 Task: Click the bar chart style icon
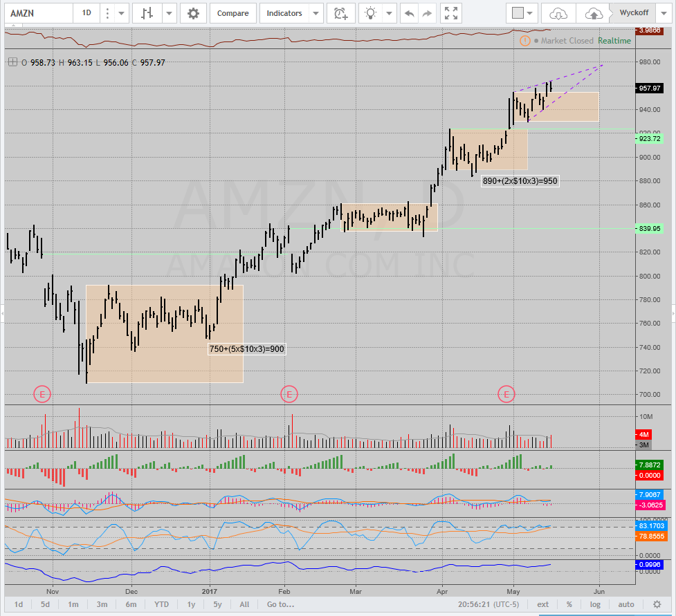(147, 13)
